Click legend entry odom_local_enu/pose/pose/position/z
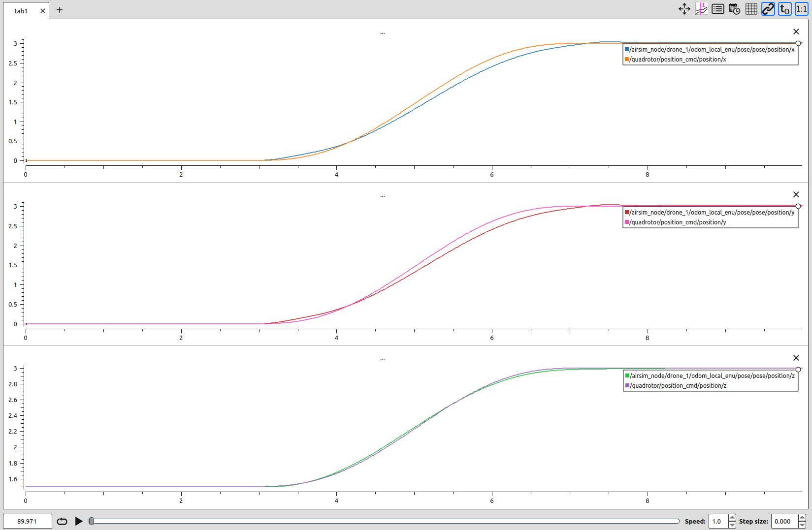 click(x=712, y=375)
